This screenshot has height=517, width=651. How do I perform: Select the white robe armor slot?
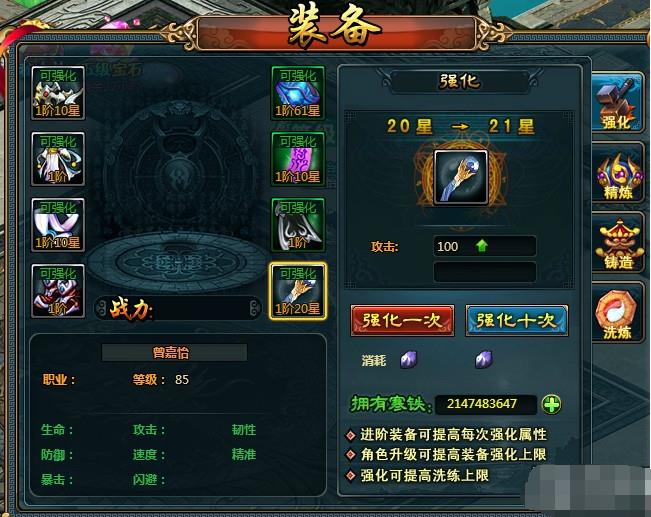(x=58, y=159)
